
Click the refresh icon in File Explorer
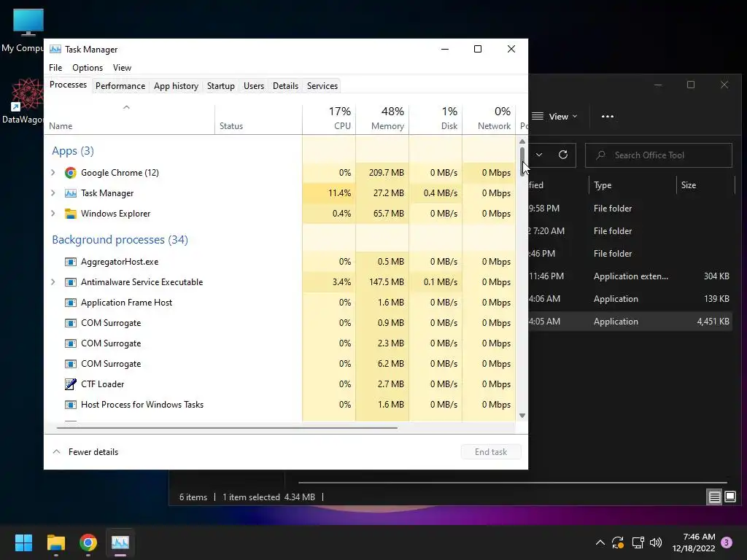[x=563, y=155]
